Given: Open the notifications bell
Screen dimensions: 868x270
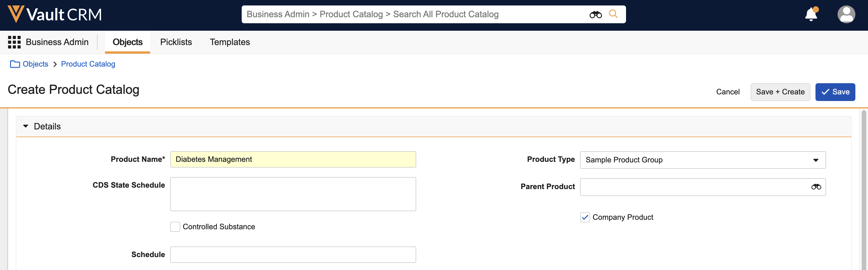Looking at the screenshot, I should [x=811, y=14].
